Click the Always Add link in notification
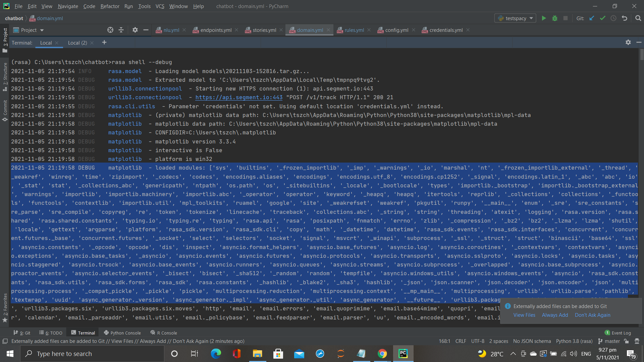Viewport: 644px width, 362px height. click(555, 315)
